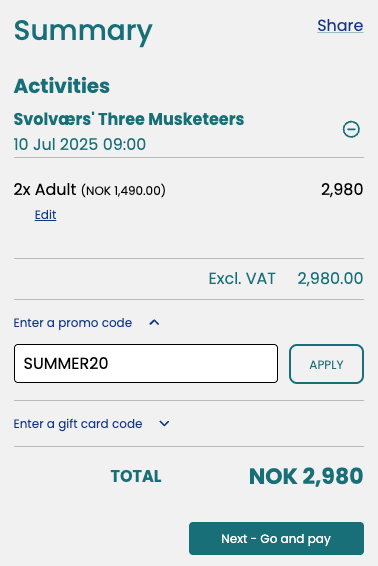378x566 pixels.
Task: Edit the 2x Adult ticket selection
Action: (x=45, y=215)
